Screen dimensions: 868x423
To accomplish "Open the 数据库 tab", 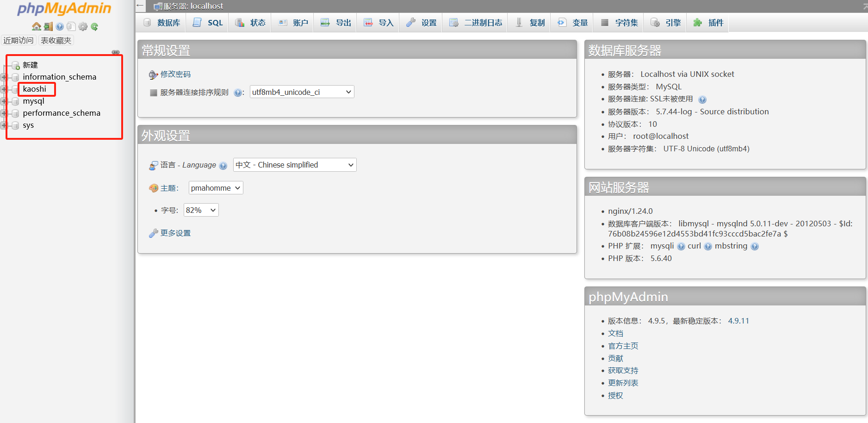I will (161, 23).
